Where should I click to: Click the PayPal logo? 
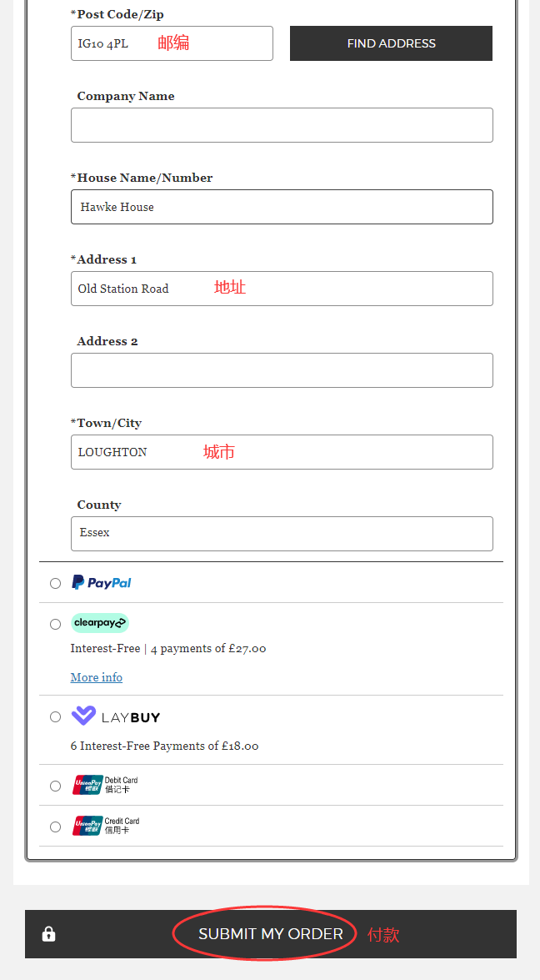point(101,582)
